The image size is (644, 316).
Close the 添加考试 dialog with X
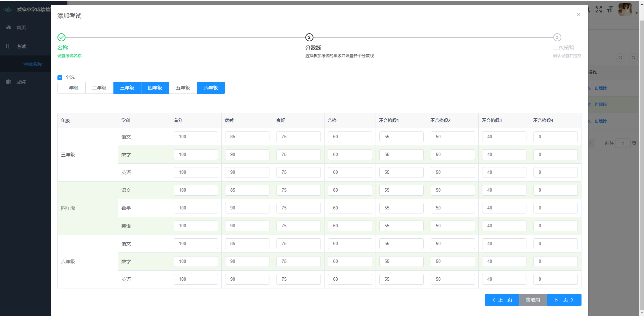click(578, 14)
